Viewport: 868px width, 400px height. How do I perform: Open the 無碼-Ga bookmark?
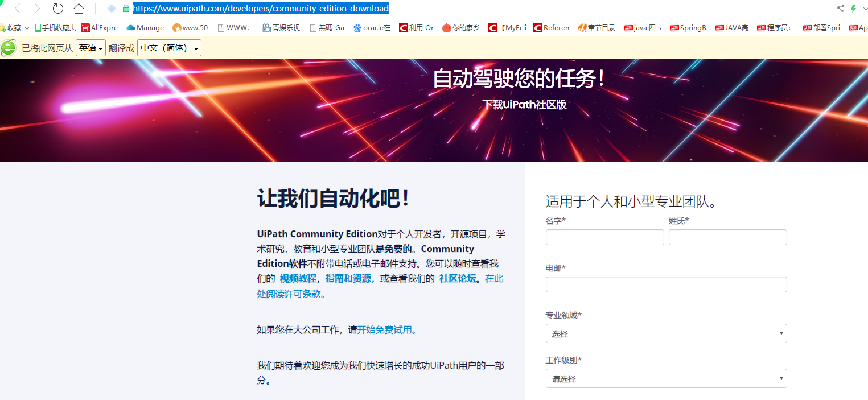coord(327,27)
